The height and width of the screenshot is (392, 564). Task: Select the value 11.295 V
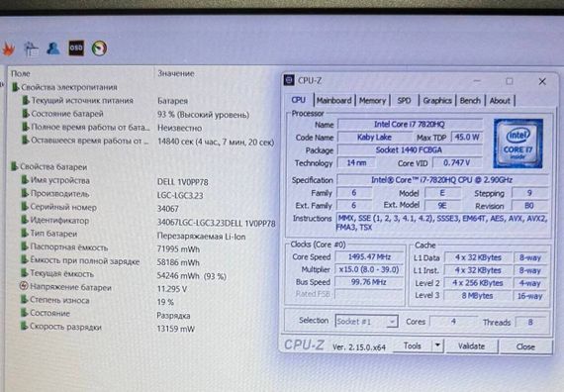tap(172, 289)
